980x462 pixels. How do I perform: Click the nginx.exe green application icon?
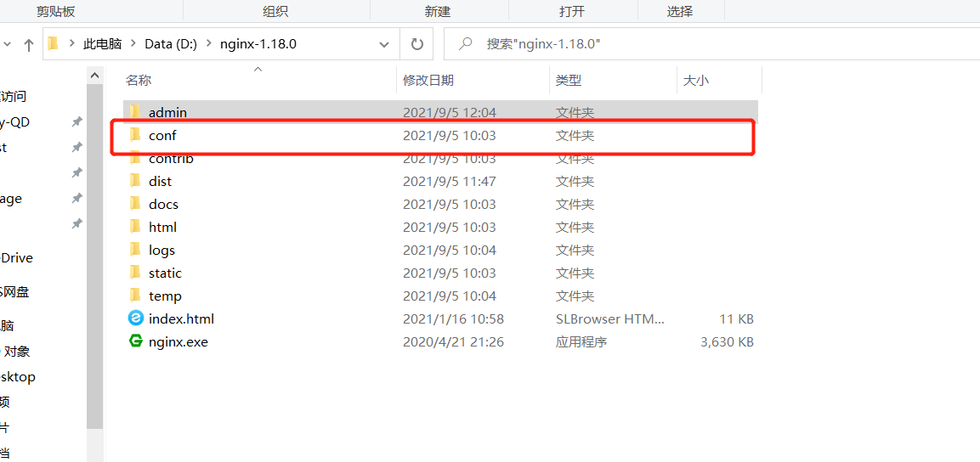pos(136,341)
